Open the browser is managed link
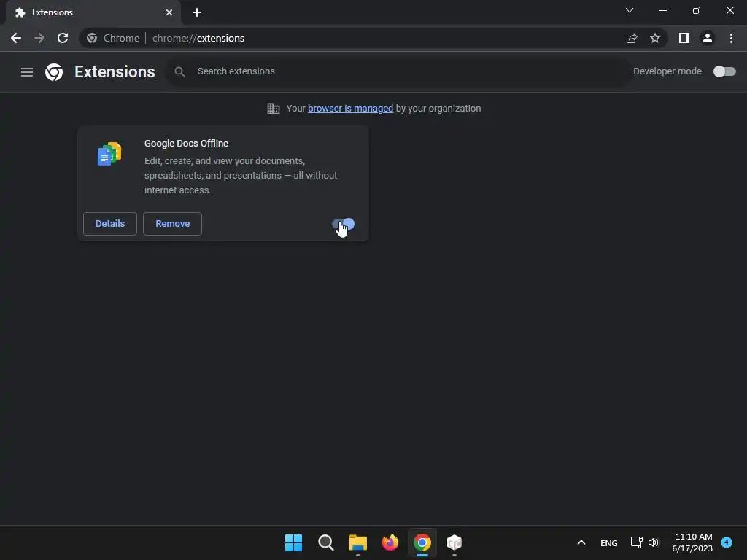This screenshot has width=747, height=560. coord(350,109)
